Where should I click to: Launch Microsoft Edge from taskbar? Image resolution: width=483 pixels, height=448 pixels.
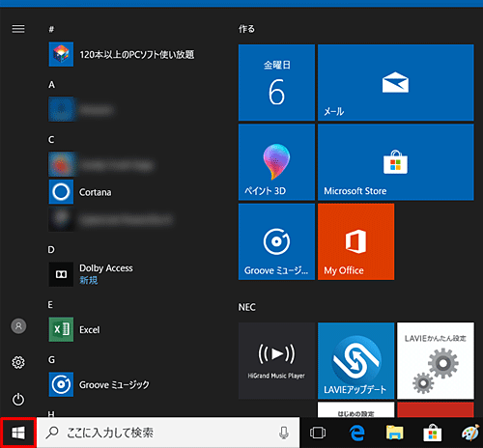tap(356, 433)
